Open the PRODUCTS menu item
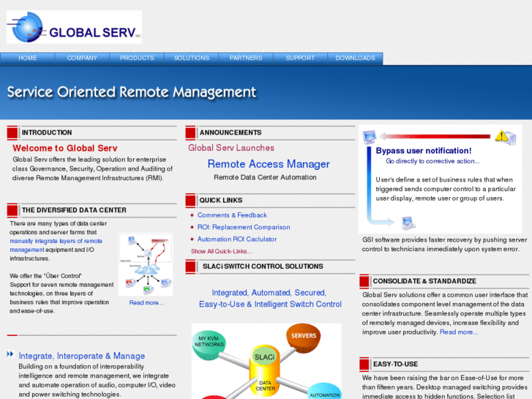Screen dimensions: 532x399 point(137,58)
